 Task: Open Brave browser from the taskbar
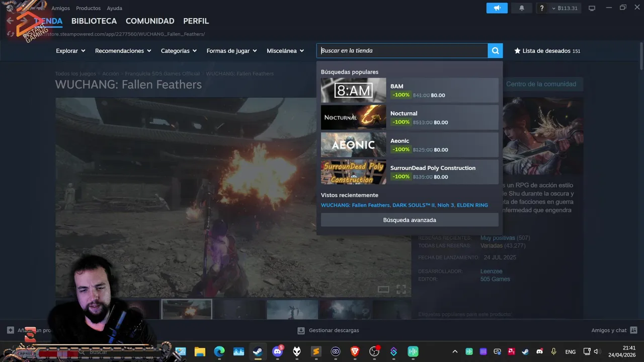point(355,351)
